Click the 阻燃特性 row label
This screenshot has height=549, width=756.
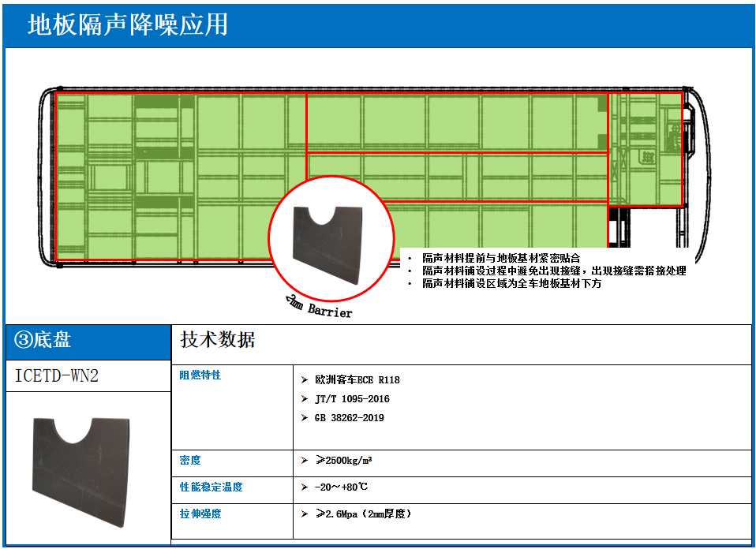tap(200, 375)
